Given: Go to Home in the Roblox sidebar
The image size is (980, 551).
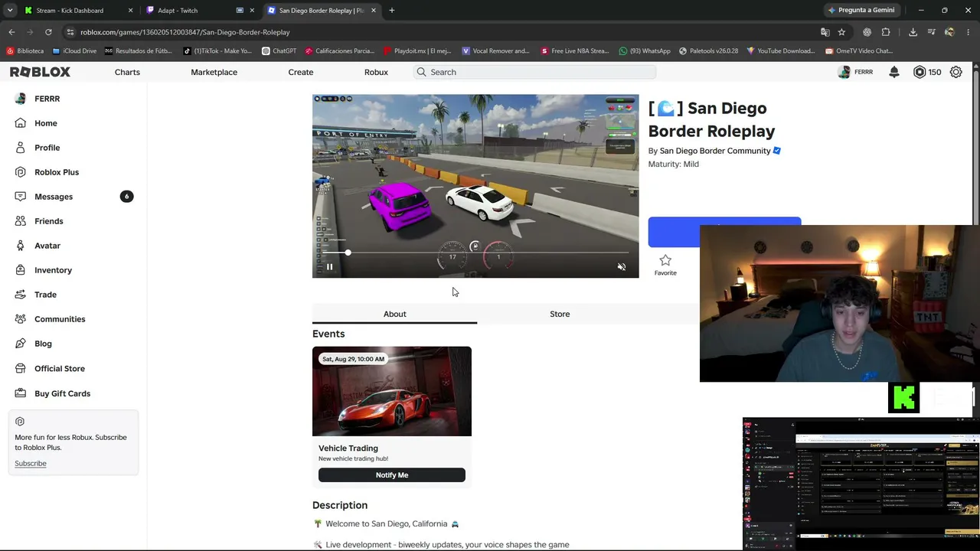Looking at the screenshot, I should click(x=46, y=123).
